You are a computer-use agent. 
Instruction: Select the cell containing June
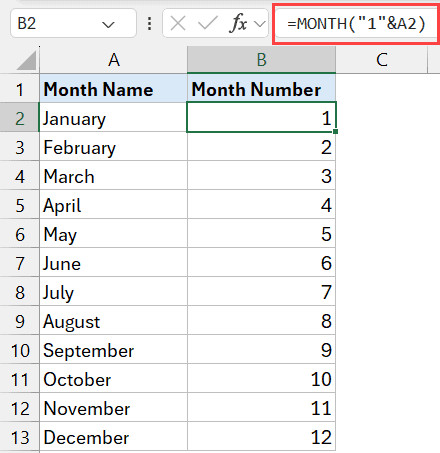pyautogui.click(x=113, y=262)
